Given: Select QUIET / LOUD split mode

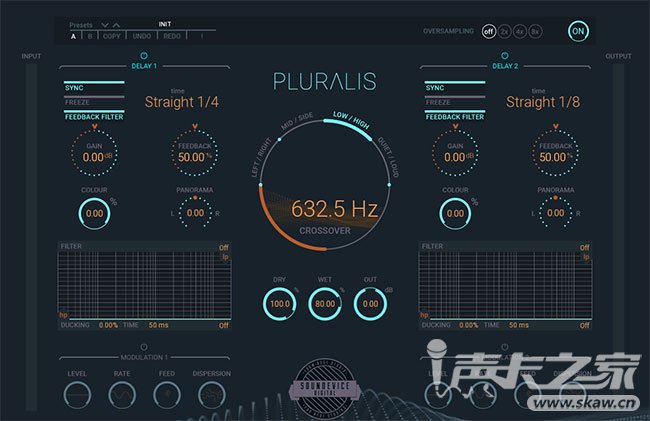Looking at the screenshot, I should pos(388,157).
